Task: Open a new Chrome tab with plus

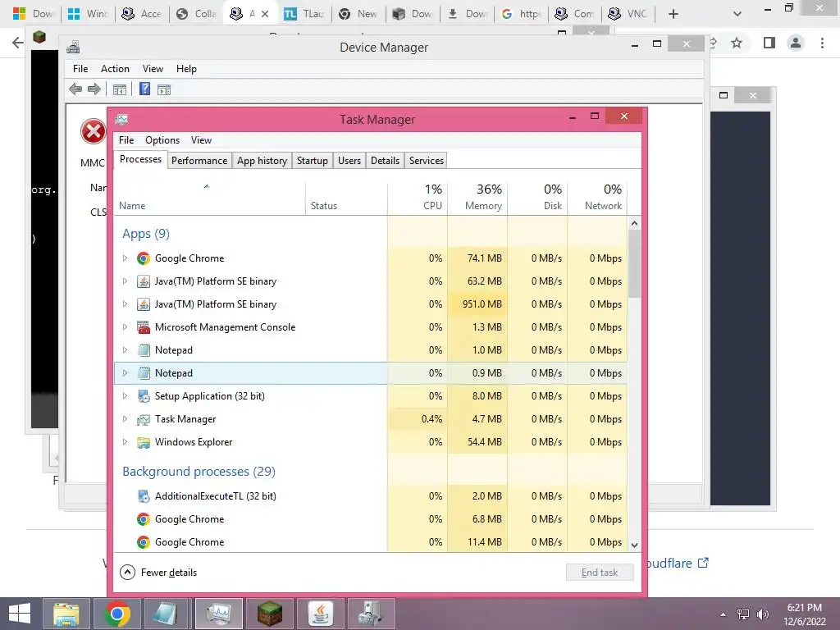Action: 673,14
